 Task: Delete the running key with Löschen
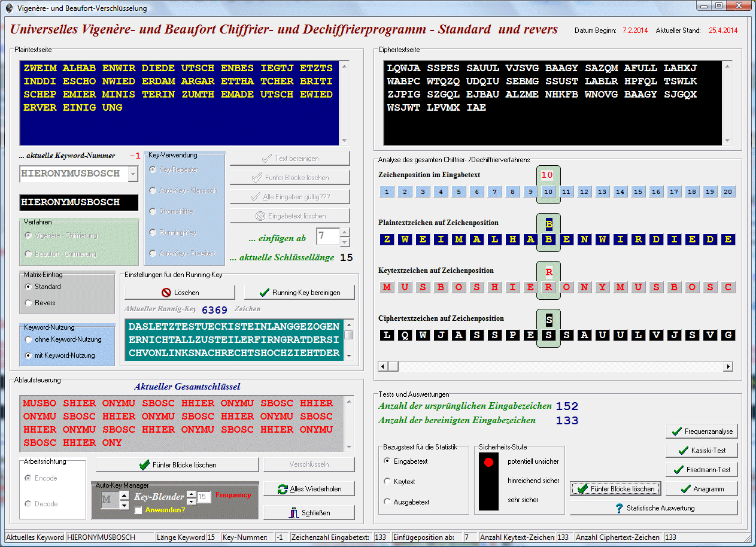[x=181, y=293]
